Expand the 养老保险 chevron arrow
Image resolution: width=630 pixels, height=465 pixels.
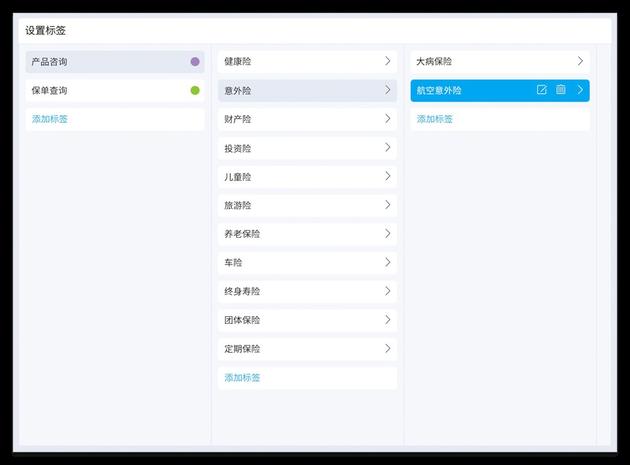[388, 234]
